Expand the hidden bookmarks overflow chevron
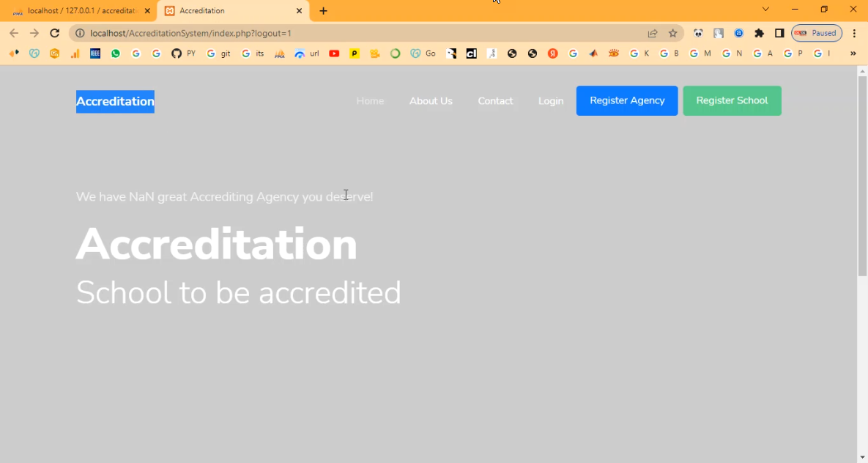The height and width of the screenshot is (463, 868). [853, 53]
